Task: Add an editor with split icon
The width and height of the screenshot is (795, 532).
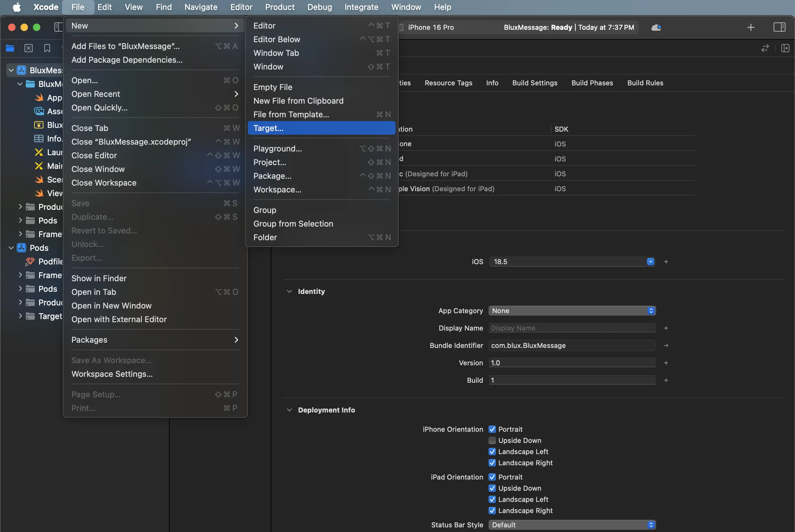Action: (x=785, y=48)
